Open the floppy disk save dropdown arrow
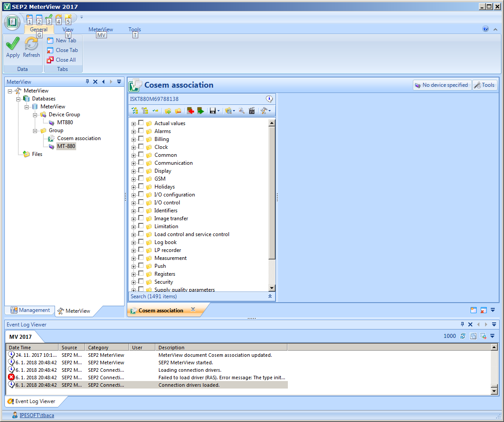 click(219, 111)
